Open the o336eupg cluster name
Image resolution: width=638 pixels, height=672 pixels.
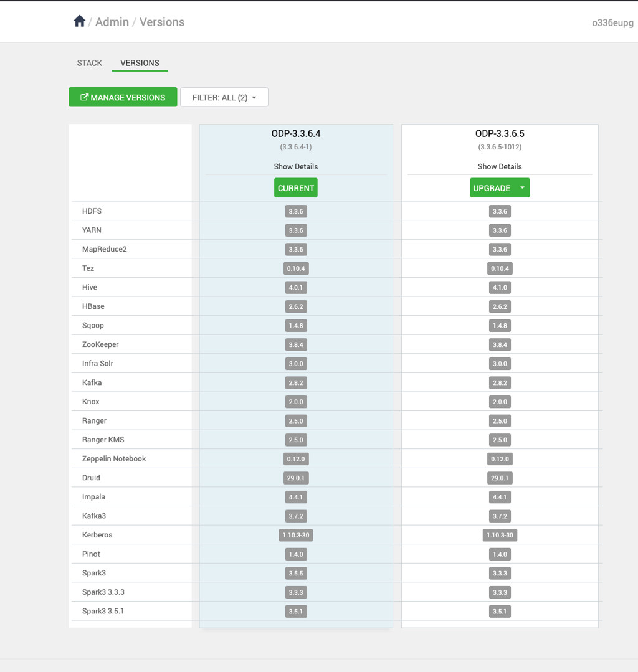pyautogui.click(x=612, y=22)
